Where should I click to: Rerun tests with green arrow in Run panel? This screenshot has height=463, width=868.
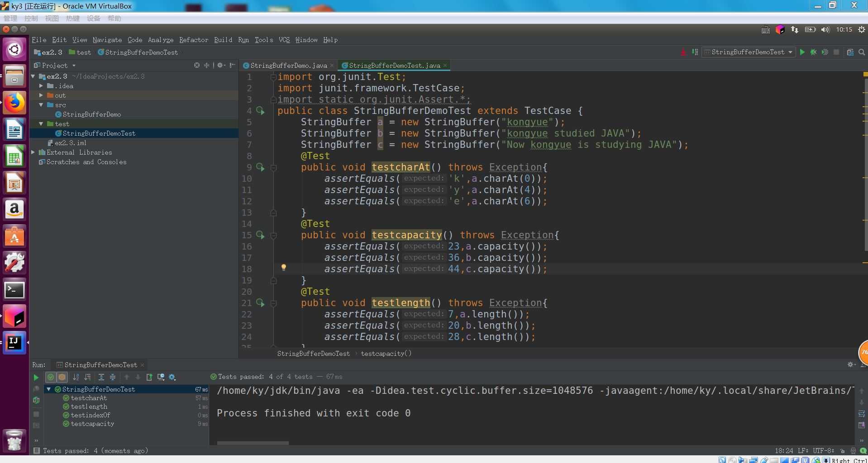pos(36,377)
